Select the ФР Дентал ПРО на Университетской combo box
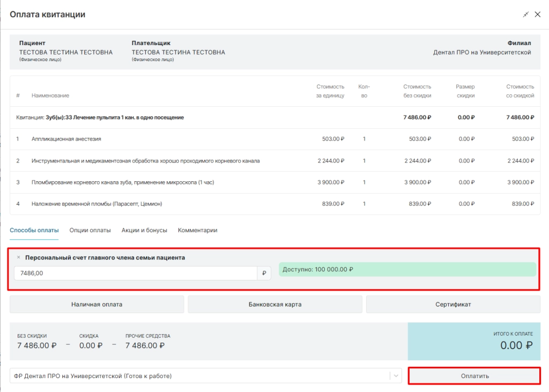 click(x=205, y=376)
